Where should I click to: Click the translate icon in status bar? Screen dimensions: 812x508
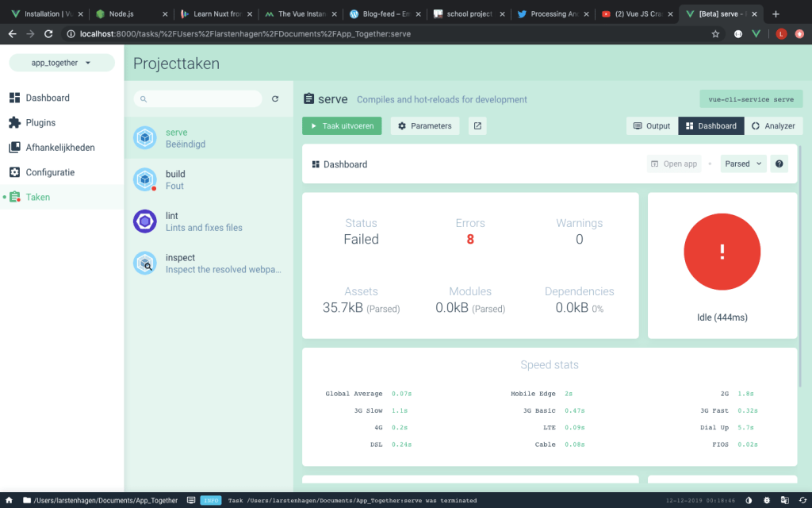[786, 501]
